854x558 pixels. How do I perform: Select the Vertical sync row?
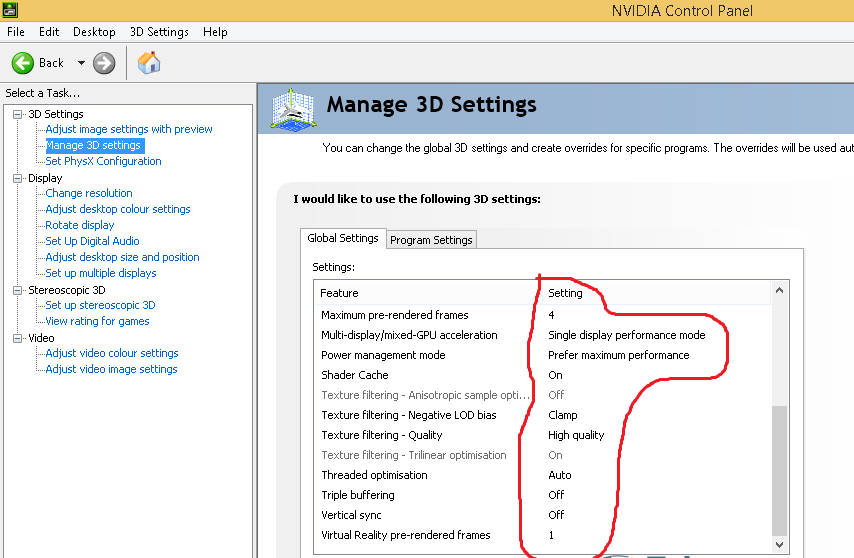click(542, 516)
